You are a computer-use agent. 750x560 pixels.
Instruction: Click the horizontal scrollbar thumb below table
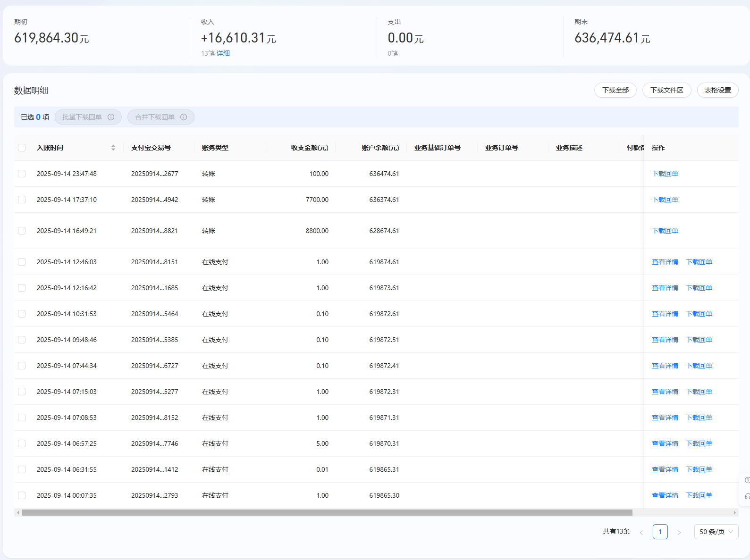327,512
